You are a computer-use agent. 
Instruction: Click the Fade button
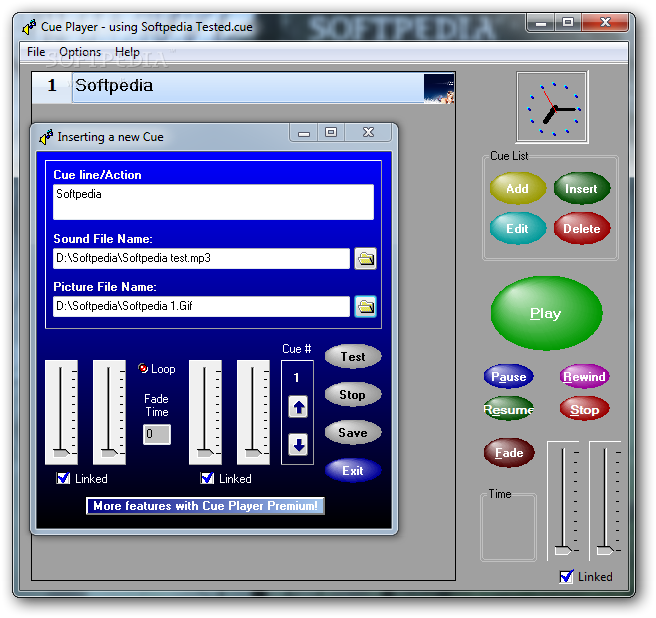pos(509,453)
